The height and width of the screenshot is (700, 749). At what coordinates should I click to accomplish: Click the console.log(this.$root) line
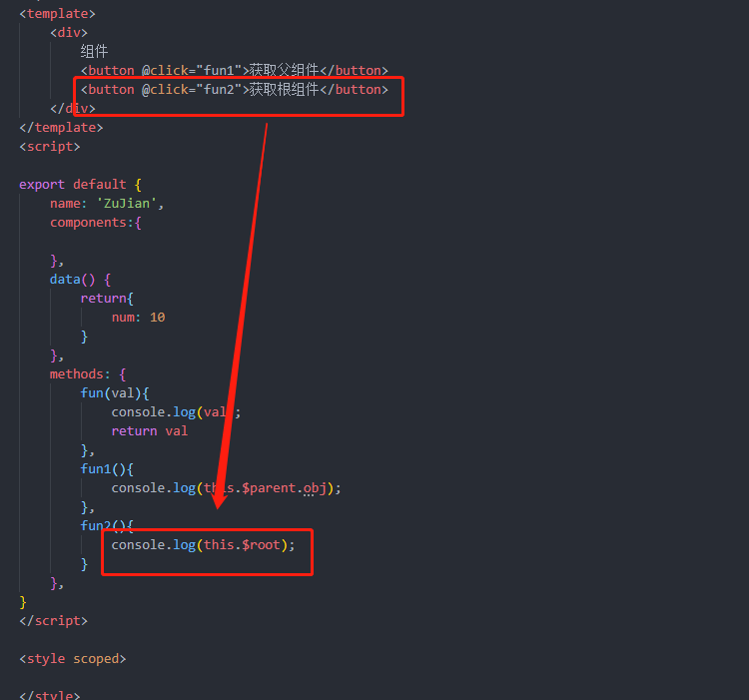[x=204, y=545]
